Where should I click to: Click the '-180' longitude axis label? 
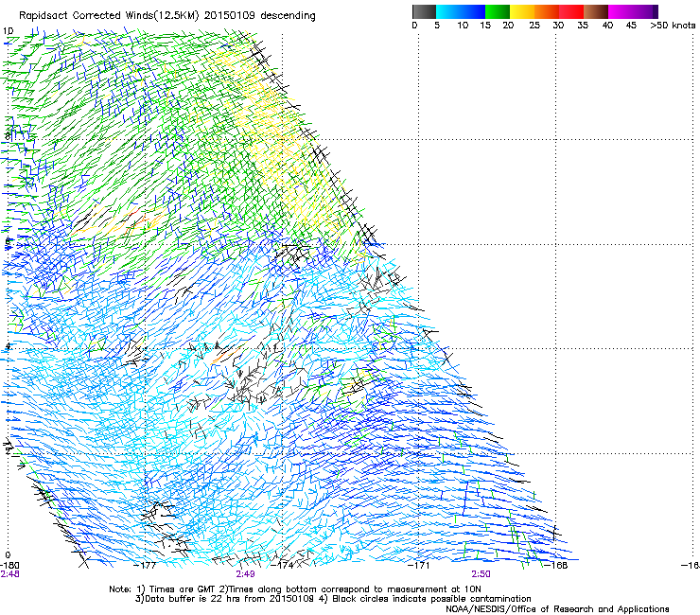coord(9,566)
